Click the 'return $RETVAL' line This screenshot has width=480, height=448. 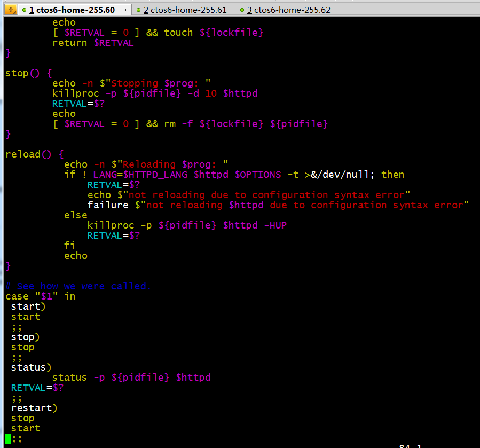[x=93, y=43]
